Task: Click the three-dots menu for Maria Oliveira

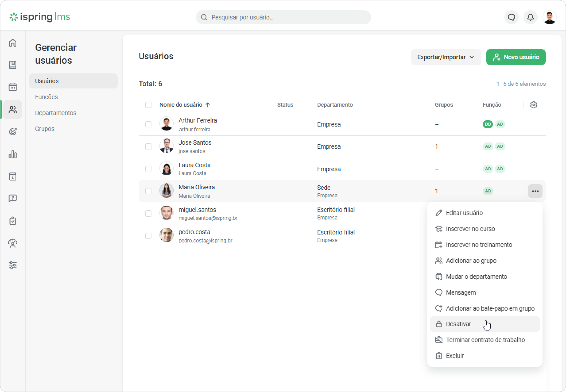Action: click(535, 191)
